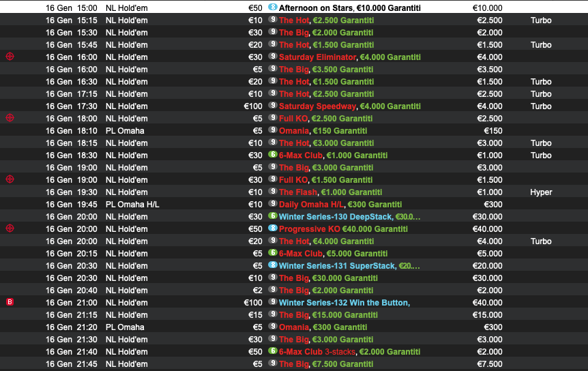Viewport: 588px width, 371px height.
Task: Click €5.000 prize on 6-Max Club 20:15 row
Action: [490, 253]
